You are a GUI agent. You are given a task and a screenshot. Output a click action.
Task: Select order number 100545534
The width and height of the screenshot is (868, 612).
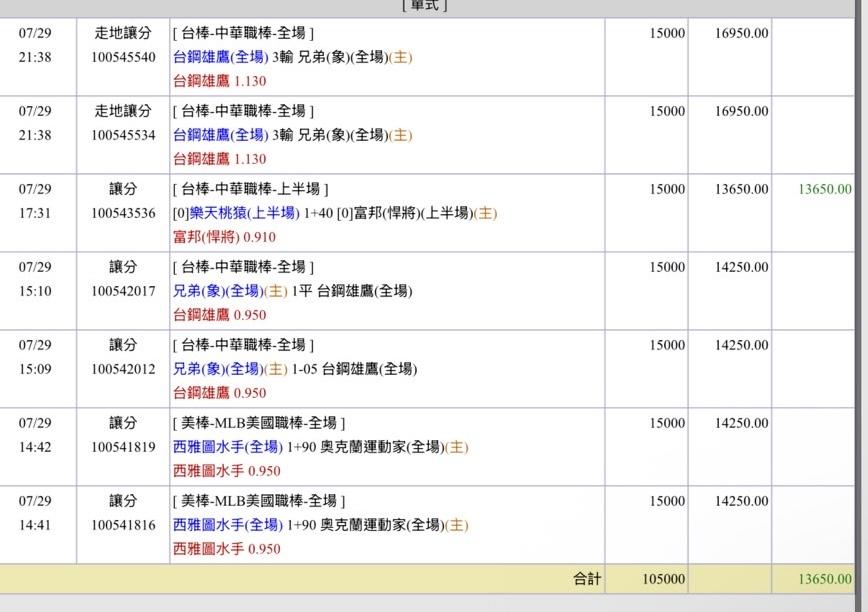123,135
